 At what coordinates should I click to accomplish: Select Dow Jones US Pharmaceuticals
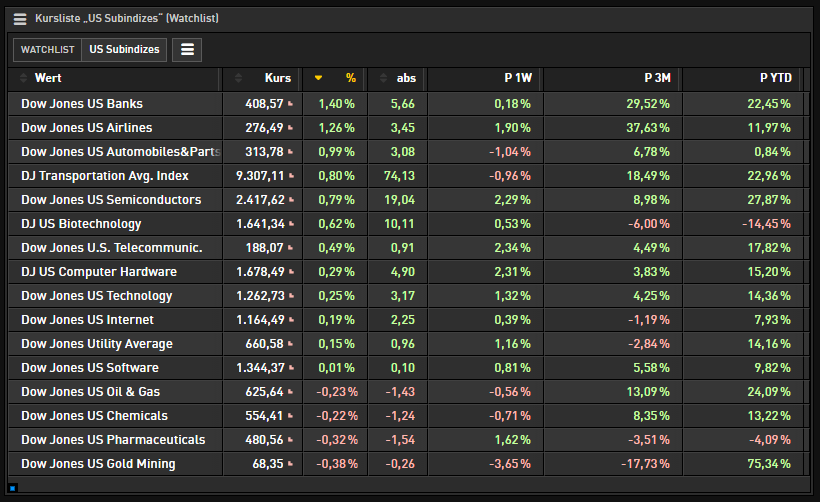113,441
